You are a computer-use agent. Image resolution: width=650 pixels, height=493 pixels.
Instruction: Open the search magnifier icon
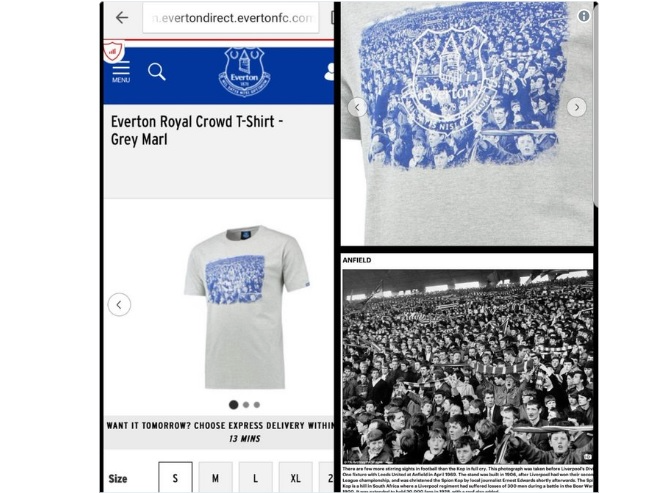point(157,72)
